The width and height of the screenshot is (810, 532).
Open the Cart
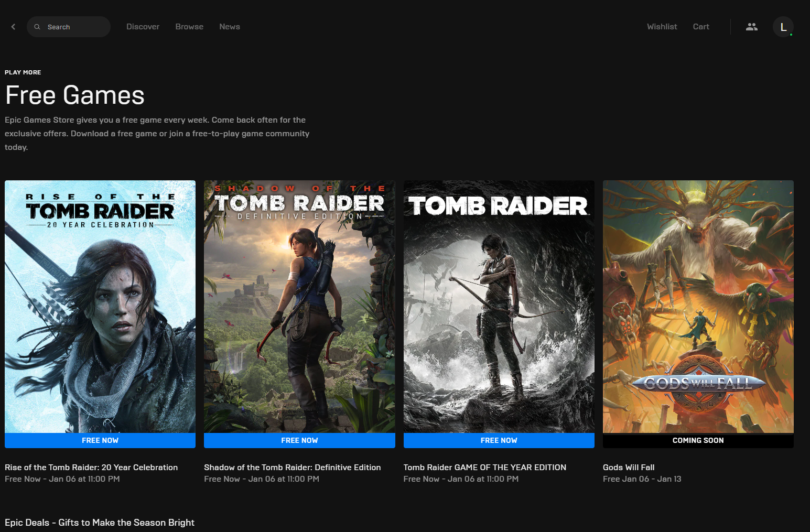pos(701,27)
